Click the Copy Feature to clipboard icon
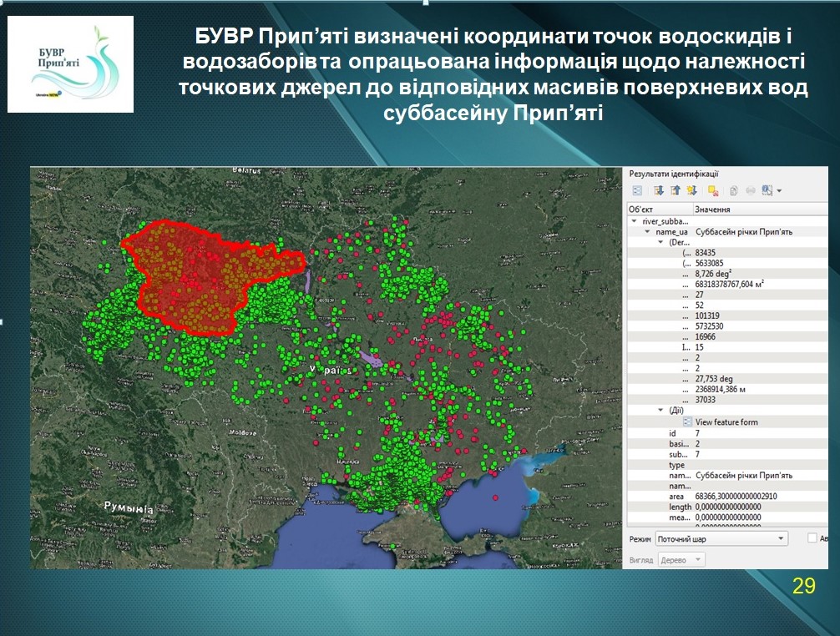The height and width of the screenshot is (636, 840). (x=735, y=190)
